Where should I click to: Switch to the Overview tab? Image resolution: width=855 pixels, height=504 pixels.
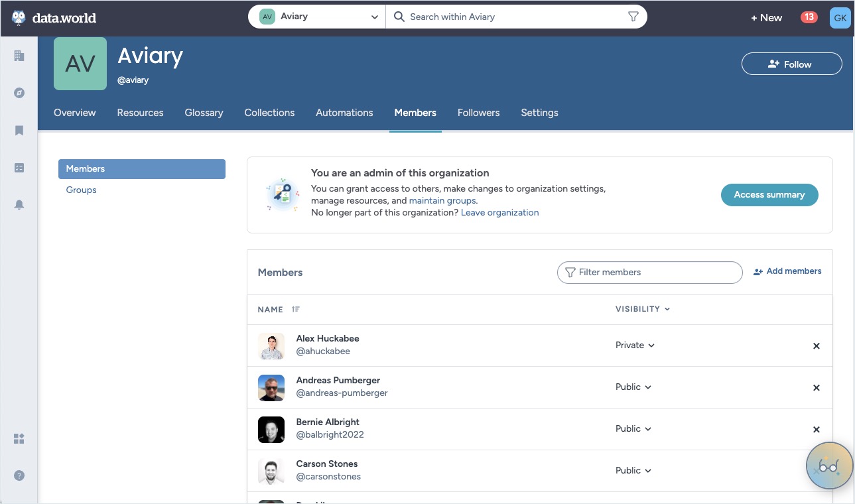75,113
